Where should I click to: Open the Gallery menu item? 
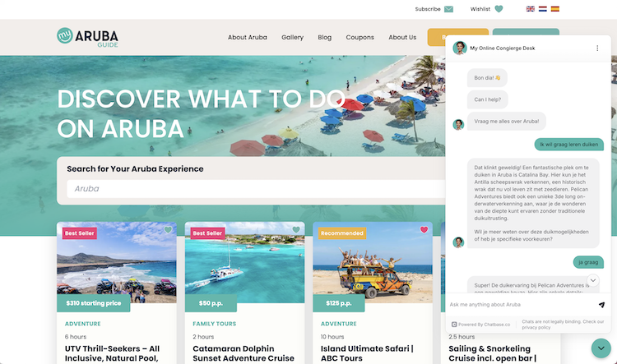pyautogui.click(x=292, y=37)
